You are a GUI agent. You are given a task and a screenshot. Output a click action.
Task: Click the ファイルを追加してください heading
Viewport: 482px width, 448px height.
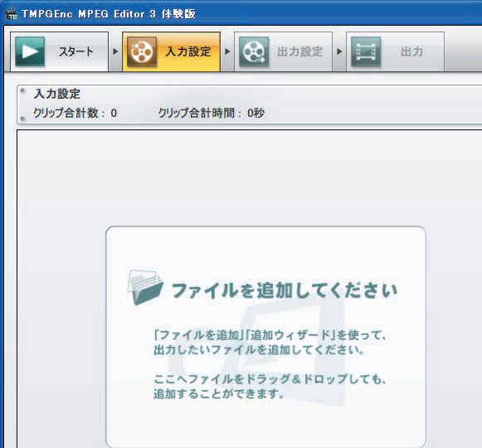[285, 290]
